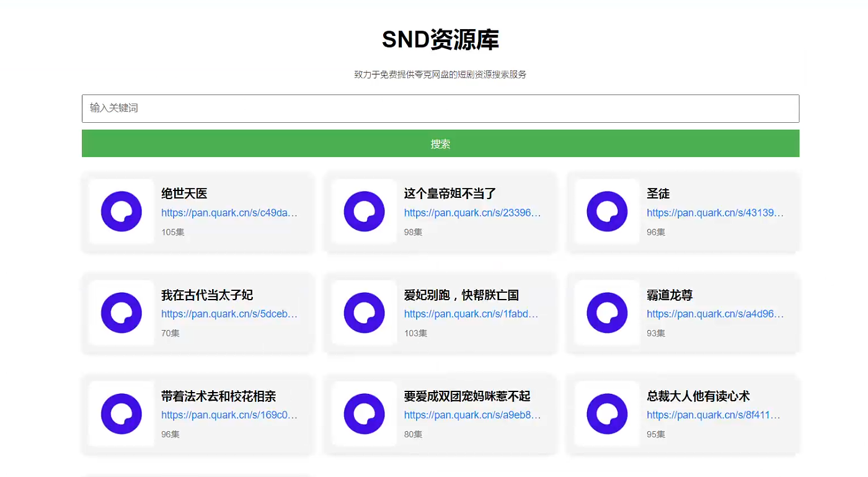The height and width of the screenshot is (477, 868).
Task: Follow the Quark link under 圣徒
Action: (x=715, y=213)
